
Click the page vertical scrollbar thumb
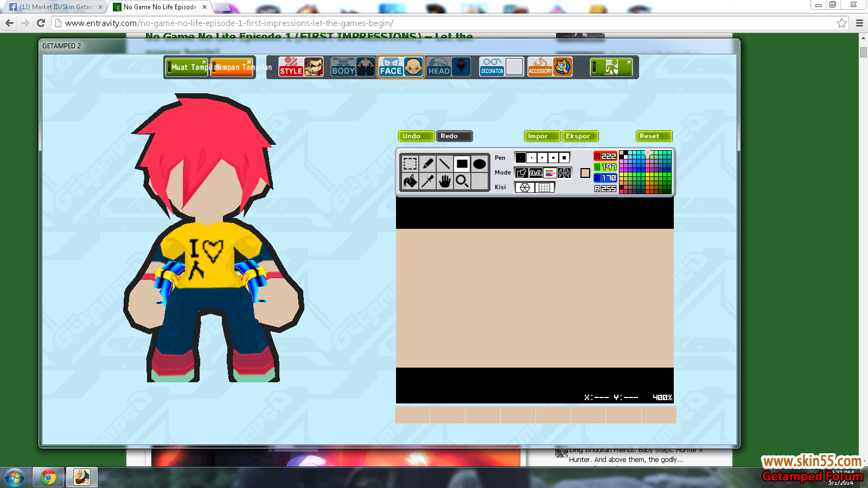863,52
